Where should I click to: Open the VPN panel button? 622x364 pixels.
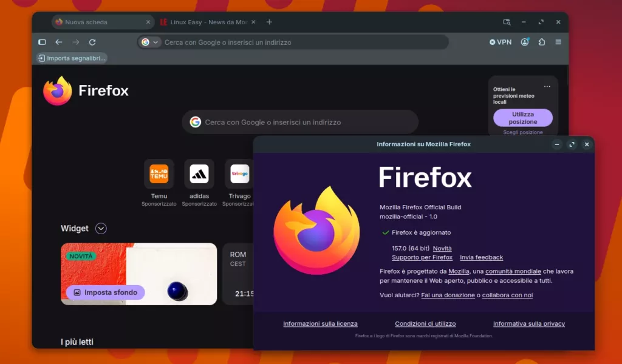501,42
